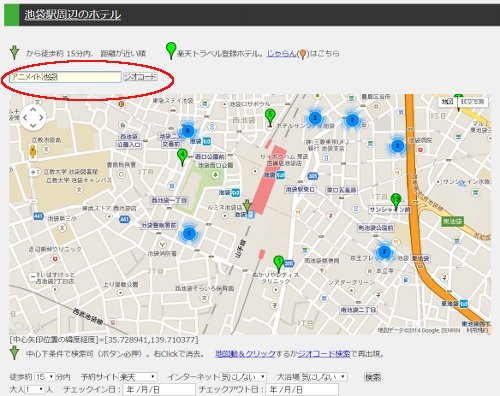Image resolution: width=500 pixels, height=396 pixels.
Task: Focus the geocode field containing アニメイト池袋
Action: [65, 77]
